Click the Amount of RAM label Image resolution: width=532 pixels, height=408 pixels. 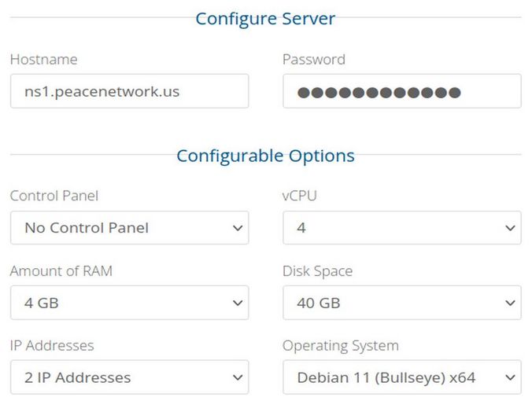click(61, 271)
